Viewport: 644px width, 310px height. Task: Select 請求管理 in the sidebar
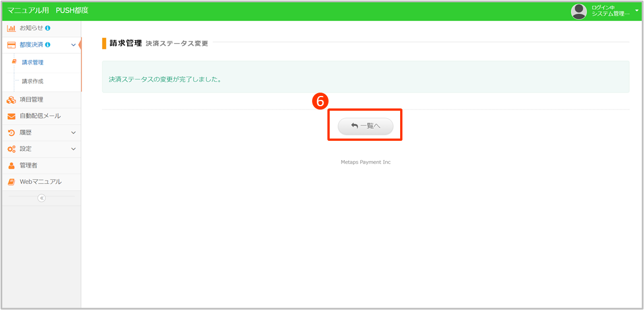click(x=32, y=62)
